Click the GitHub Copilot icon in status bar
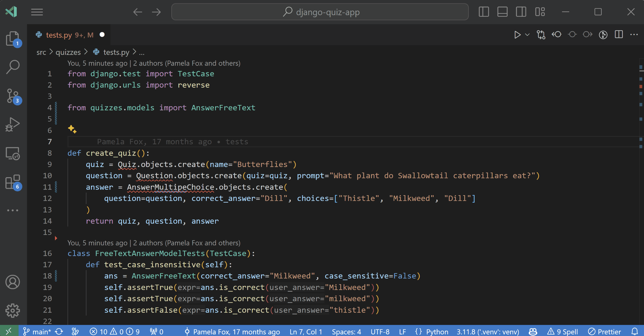 pyautogui.click(x=532, y=332)
